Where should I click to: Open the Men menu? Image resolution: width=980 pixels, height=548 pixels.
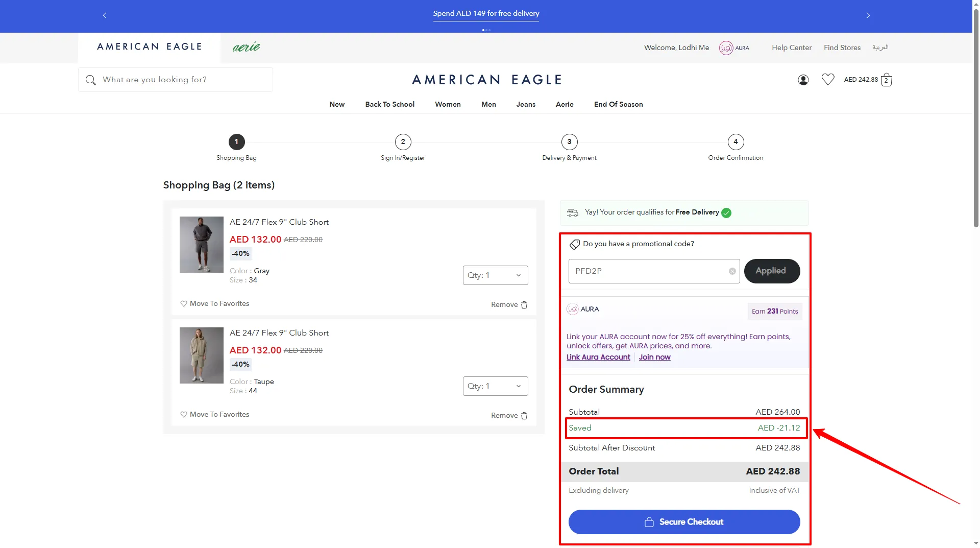[x=488, y=104]
